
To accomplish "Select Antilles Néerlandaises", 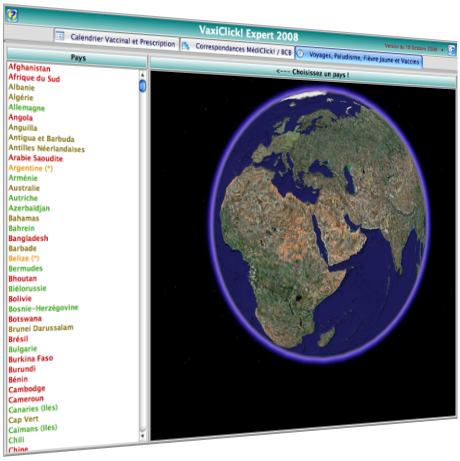I will pos(46,148).
